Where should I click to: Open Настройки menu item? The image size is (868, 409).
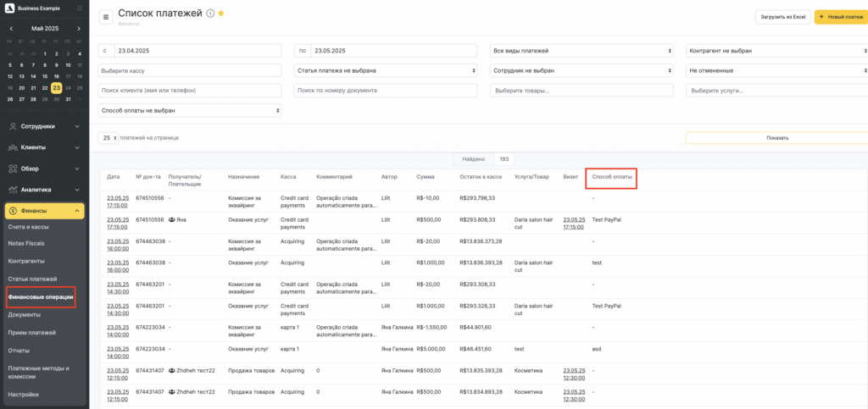pos(23,395)
